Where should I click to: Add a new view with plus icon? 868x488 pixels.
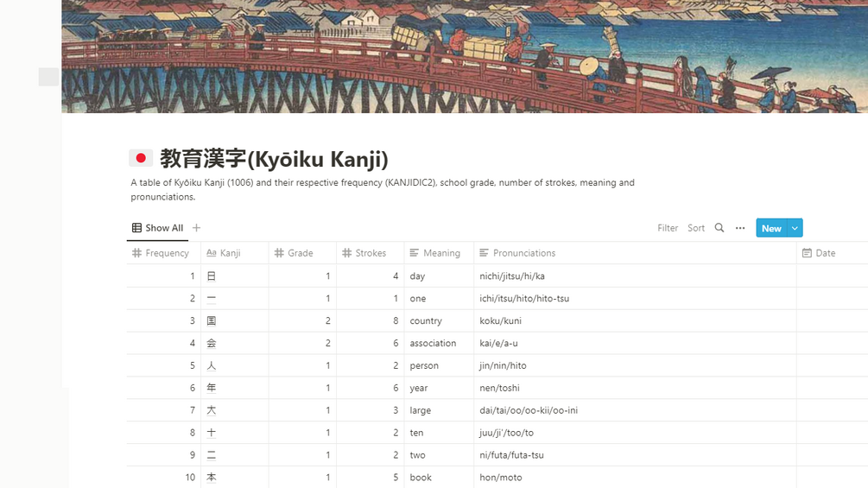197,228
